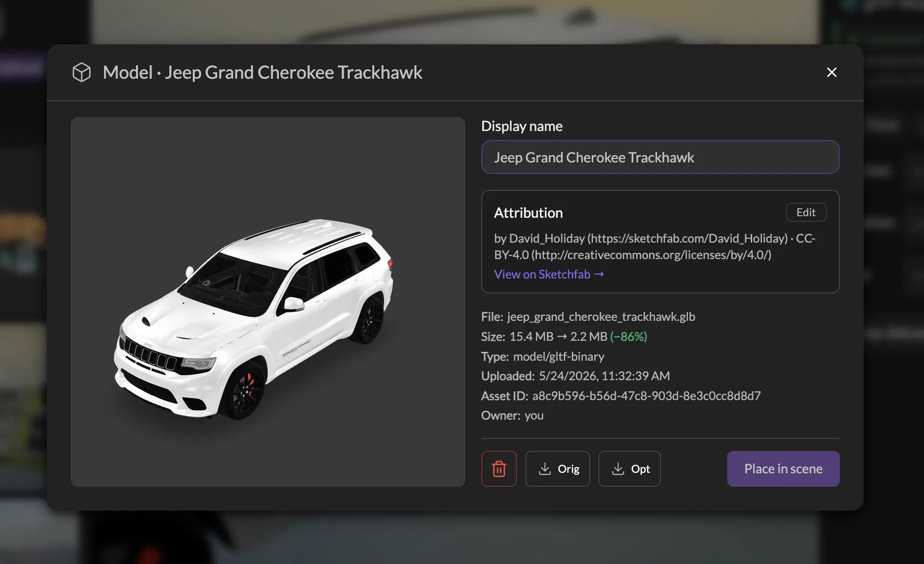The image size is (924, 564).
Task: Click the cube model icon in header
Action: (82, 72)
